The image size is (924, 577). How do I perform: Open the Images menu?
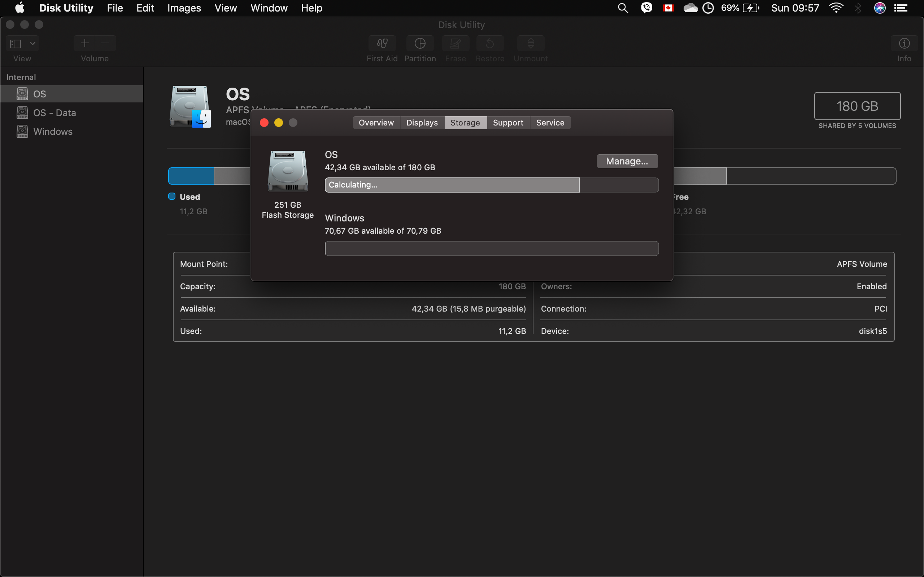[x=184, y=8]
